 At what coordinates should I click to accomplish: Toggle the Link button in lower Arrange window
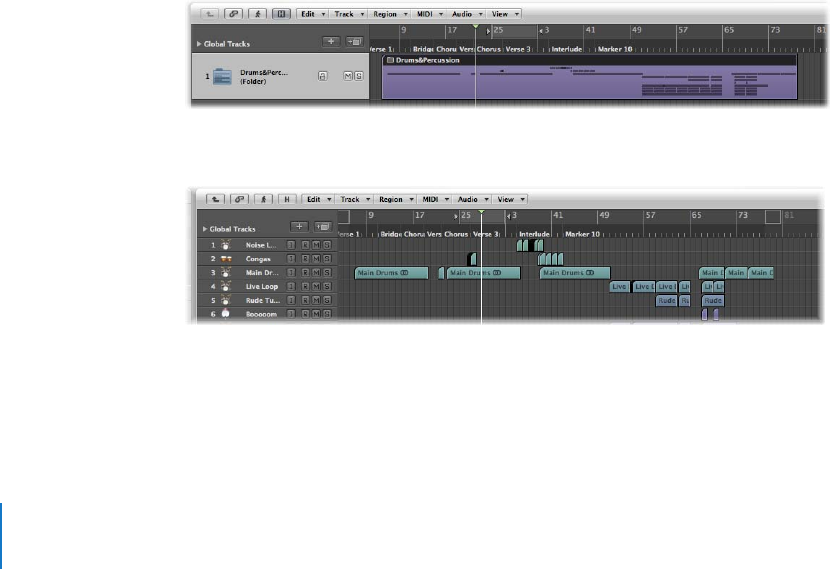click(x=239, y=199)
